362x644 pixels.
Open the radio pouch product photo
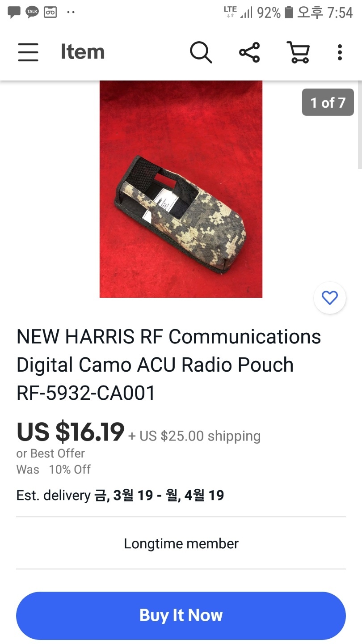pyautogui.click(x=181, y=189)
